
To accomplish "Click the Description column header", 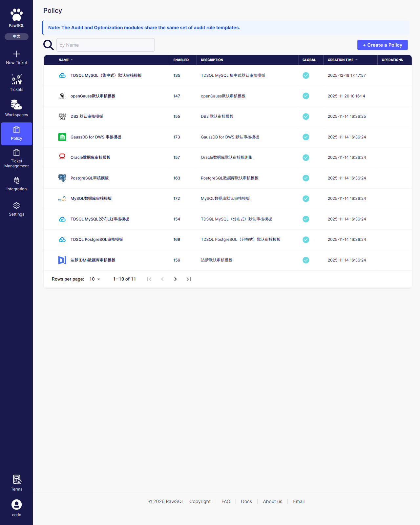I will pyautogui.click(x=212, y=60).
